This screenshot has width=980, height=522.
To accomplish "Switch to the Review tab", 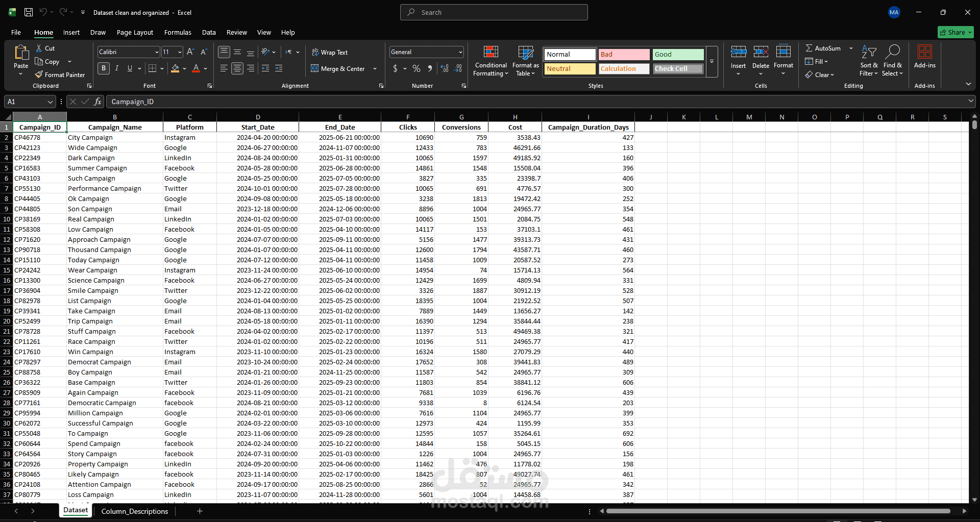I will (237, 32).
